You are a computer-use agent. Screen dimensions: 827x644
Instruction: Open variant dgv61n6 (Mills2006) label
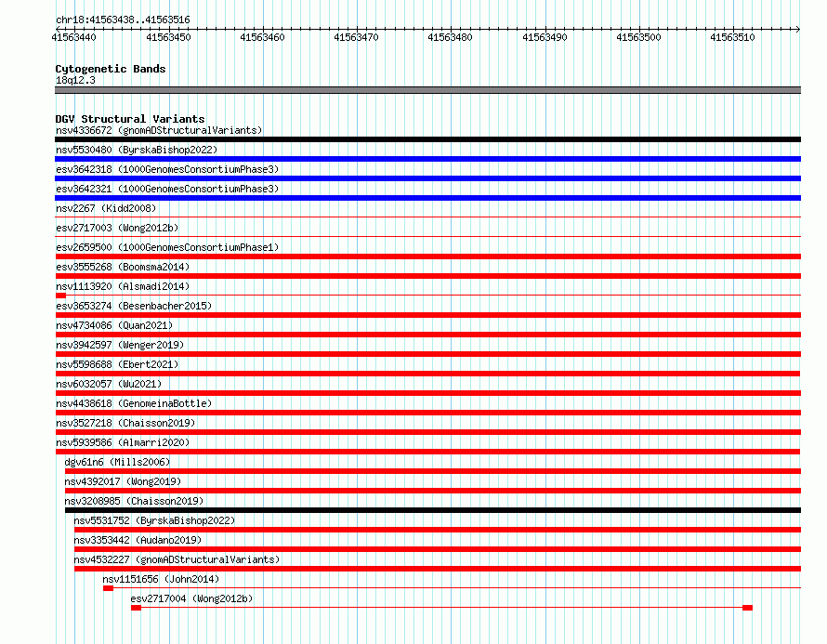pyautogui.click(x=117, y=462)
